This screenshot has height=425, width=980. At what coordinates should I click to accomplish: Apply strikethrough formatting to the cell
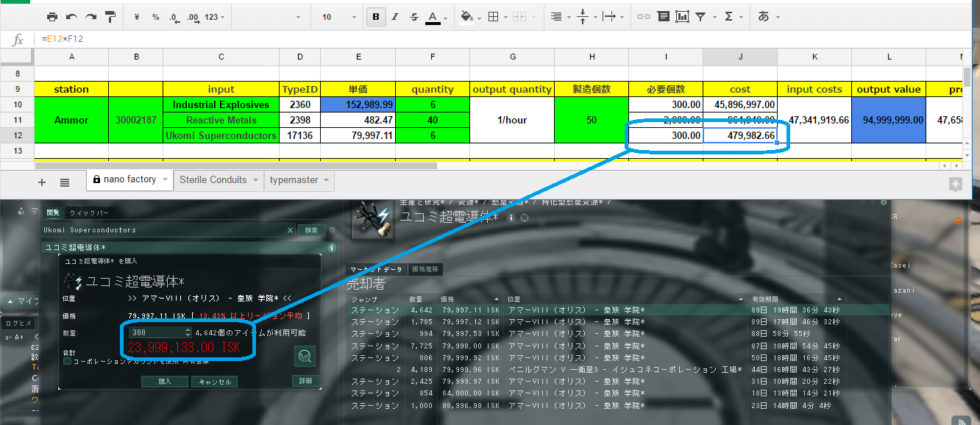pyautogui.click(x=413, y=16)
